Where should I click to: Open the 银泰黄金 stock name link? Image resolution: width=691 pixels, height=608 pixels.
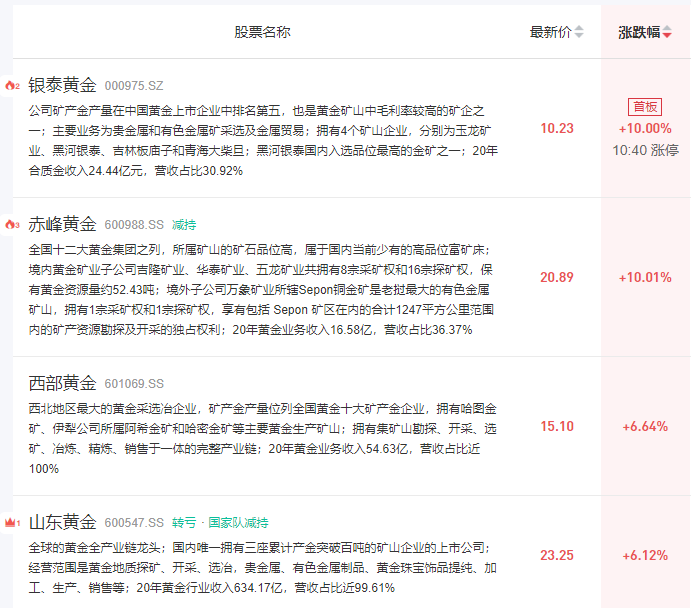pos(62,85)
